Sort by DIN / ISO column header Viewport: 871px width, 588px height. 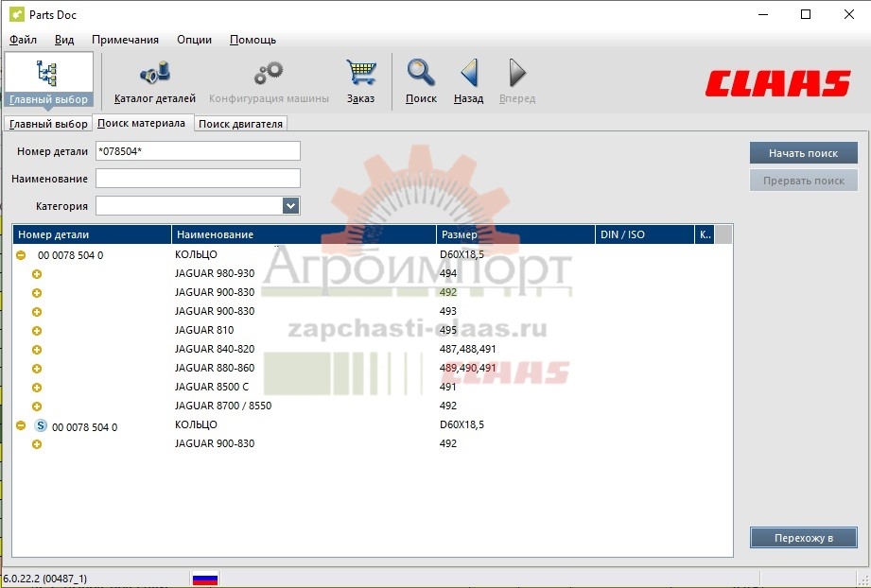pyautogui.click(x=645, y=234)
